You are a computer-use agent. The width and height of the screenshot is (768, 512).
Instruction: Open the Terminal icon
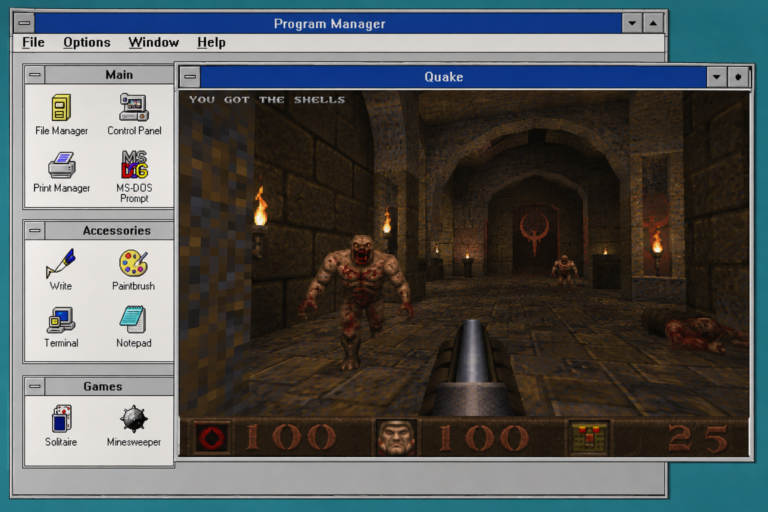tap(61, 327)
